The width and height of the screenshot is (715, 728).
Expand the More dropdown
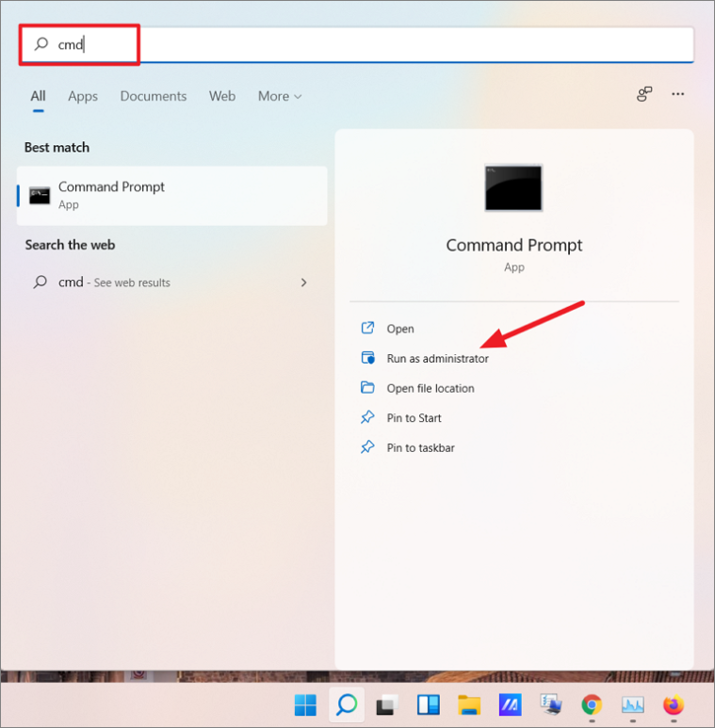point(280,96)
